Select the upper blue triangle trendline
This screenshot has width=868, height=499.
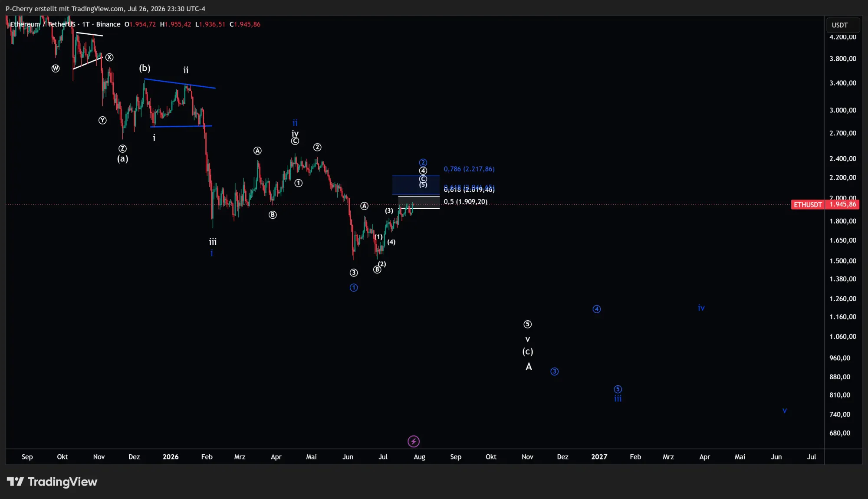click(180, 83)
